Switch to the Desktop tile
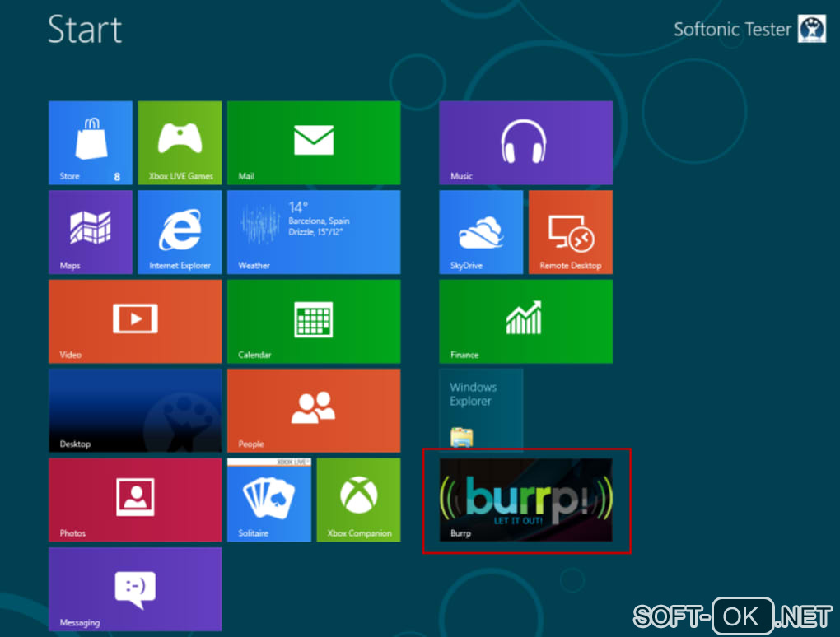The width and height of the screenshot is (840, 637). [x=135, y=411]
